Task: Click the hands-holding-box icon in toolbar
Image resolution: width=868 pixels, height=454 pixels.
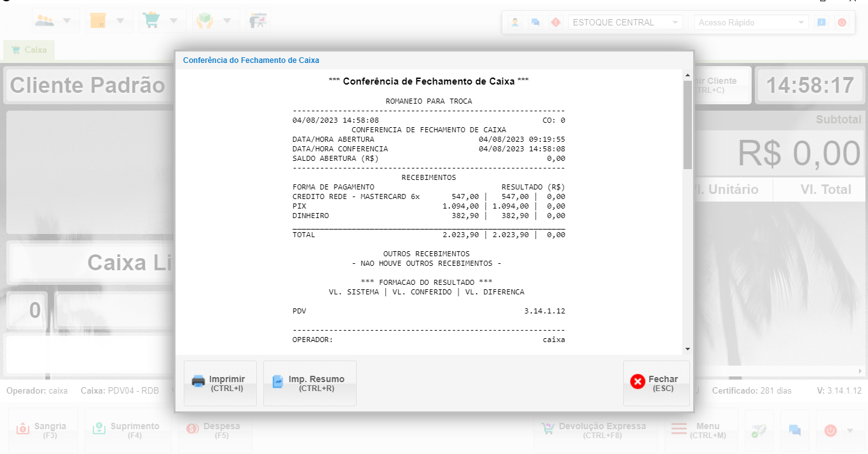Action: coord(204,20)
